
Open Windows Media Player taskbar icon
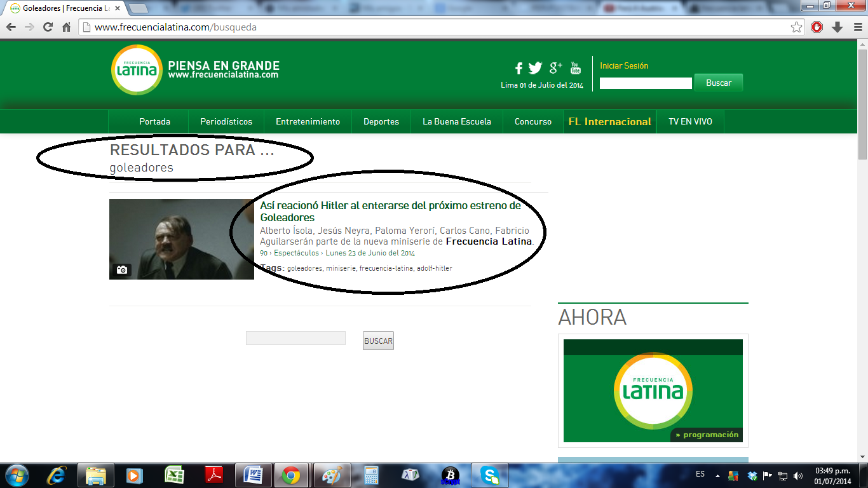(135, 475)
